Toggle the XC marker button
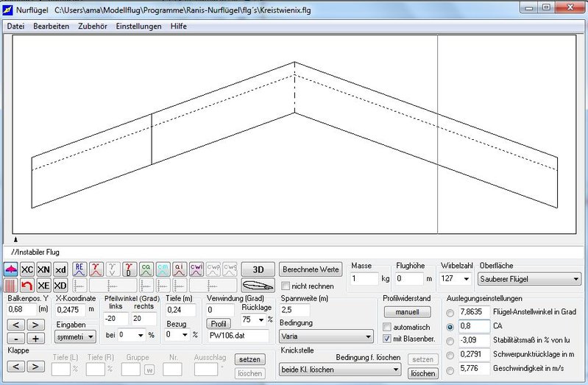This screenshot has height=385, width=588. pyautogui.click(x=27, y=269)
